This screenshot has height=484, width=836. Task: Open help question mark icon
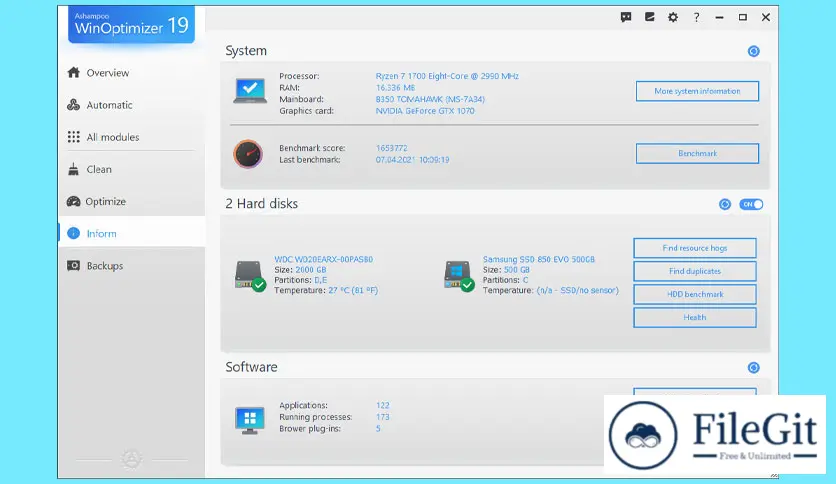(696, 17)
